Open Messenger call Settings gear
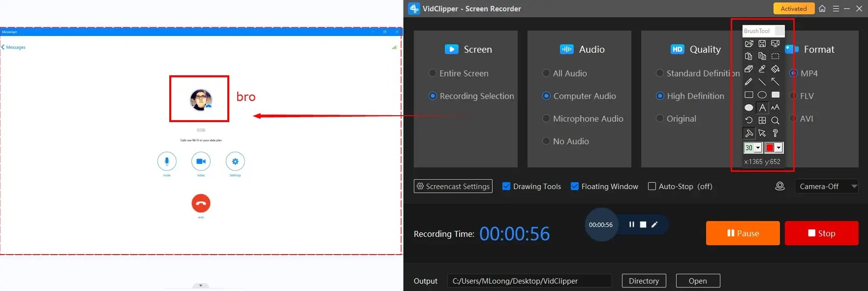Screen dimensions: 868x291 pos(235,161)
